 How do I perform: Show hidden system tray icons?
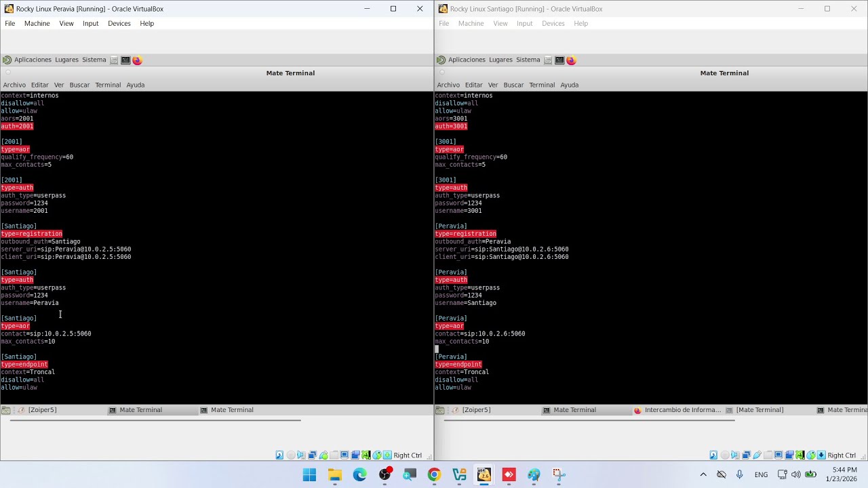(703, 474)
